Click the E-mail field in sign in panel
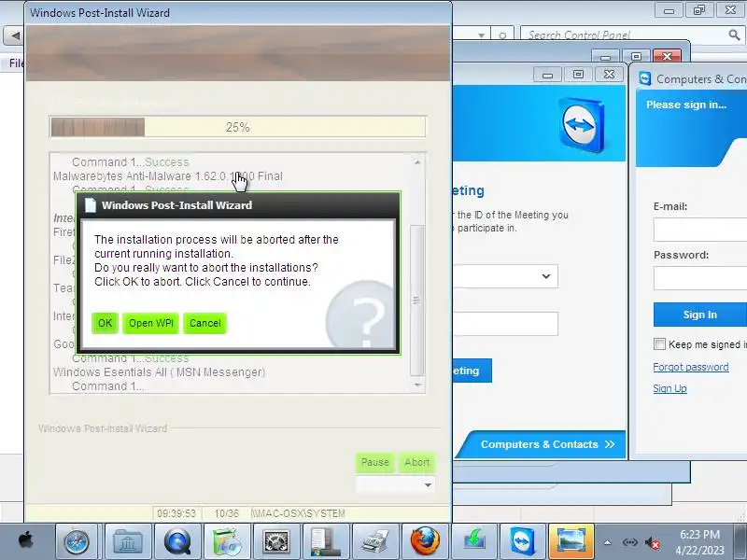This screenshot has height=560, width=747. (699, 230)
